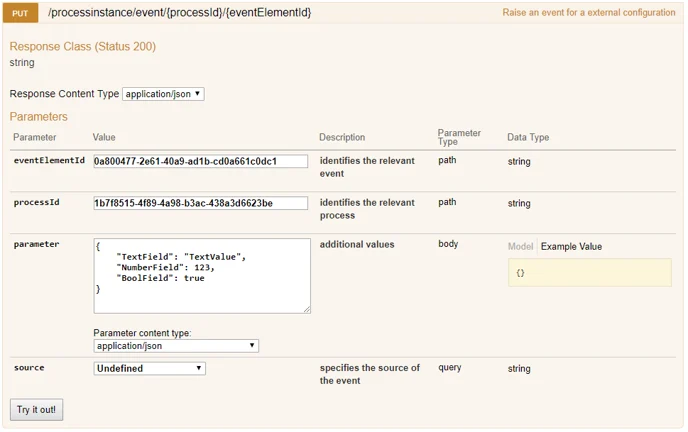
Task: Open the Parameter content type dropdown
Action: 176,346
